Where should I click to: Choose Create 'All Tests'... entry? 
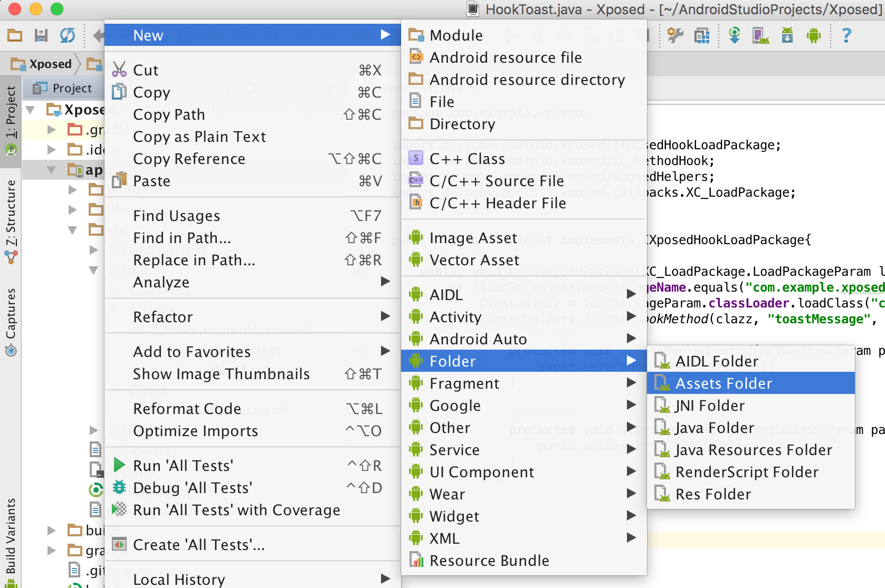tap(252, 545)
